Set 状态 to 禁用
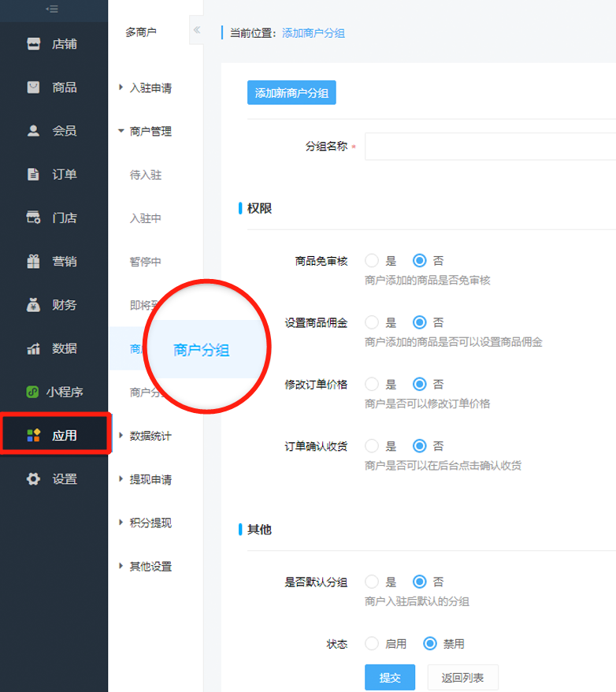Viewport: 616px width, 692px height. coord(430,644)
